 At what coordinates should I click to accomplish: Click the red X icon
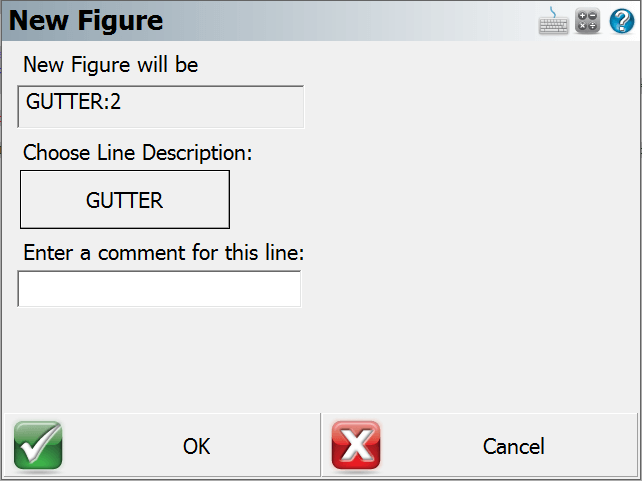click(356, 446)
